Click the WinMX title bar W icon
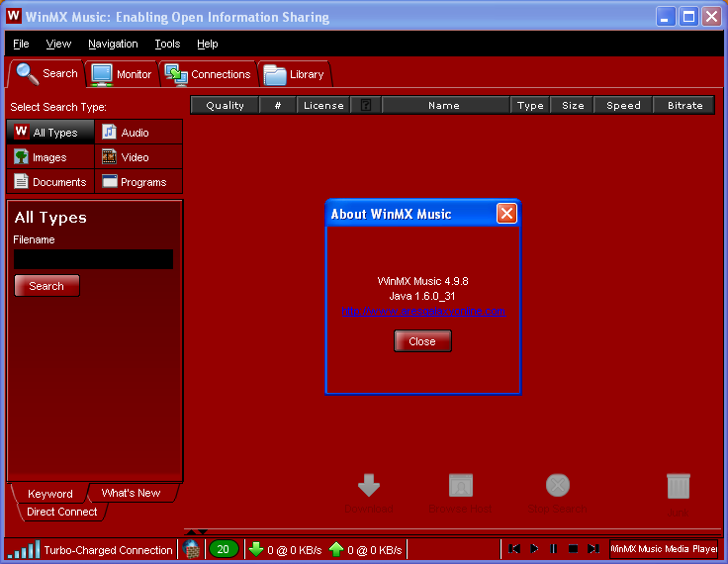Image resolution: width=728 pixels, height=564 pixels. click(14, 16)
